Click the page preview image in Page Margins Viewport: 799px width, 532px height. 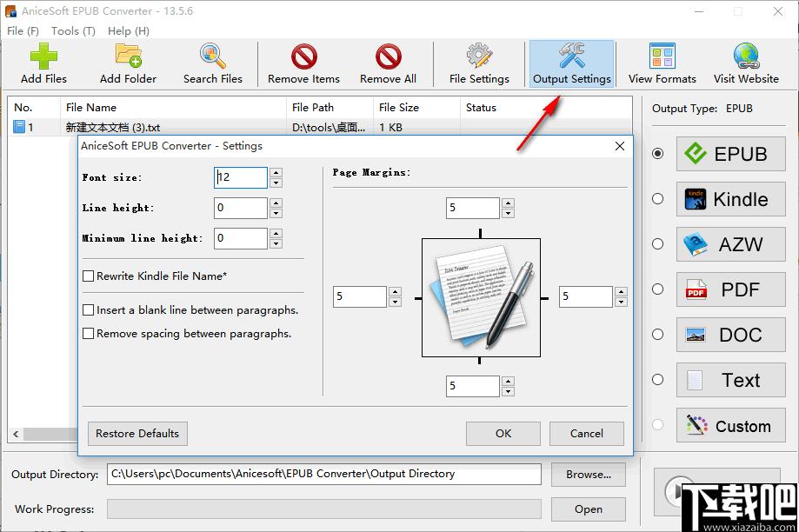pos(481,297)
